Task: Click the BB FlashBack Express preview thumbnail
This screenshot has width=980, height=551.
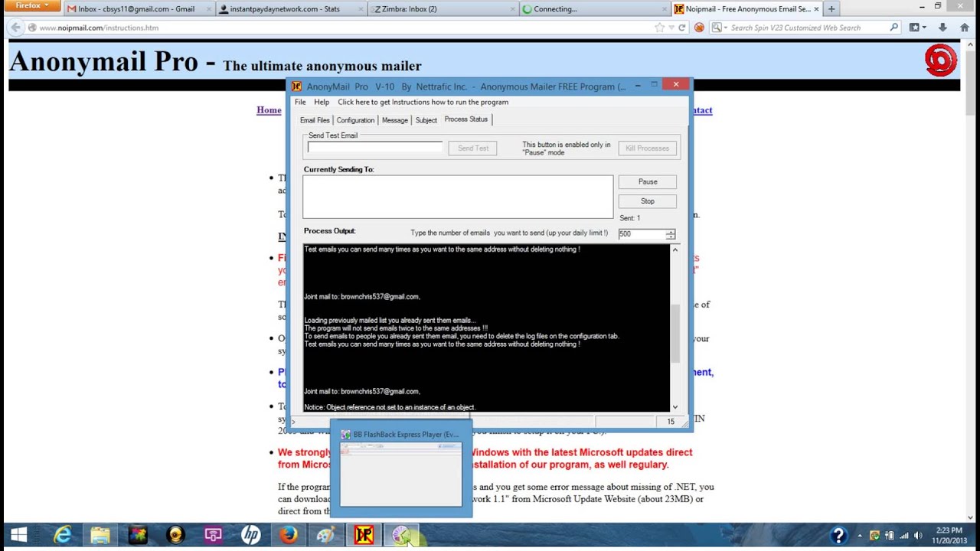Action: 401,474
